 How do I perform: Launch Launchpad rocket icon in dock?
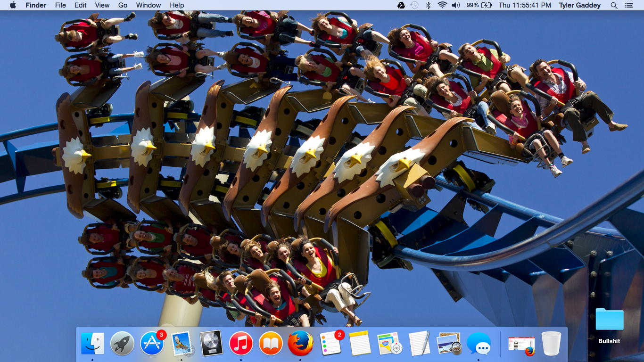click(122, 343)
